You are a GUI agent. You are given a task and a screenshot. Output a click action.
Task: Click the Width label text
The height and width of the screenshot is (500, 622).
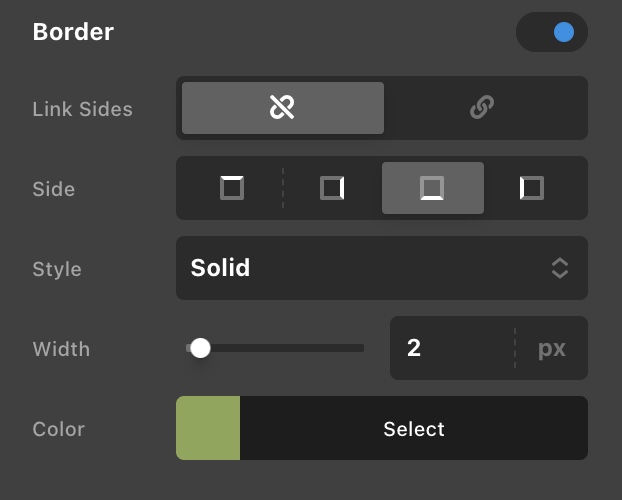(x=61, y=348)
